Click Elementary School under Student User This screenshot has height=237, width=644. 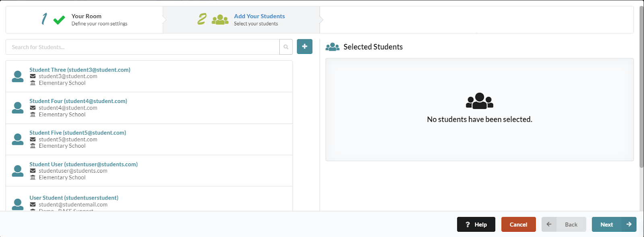(x=62, y=177)
